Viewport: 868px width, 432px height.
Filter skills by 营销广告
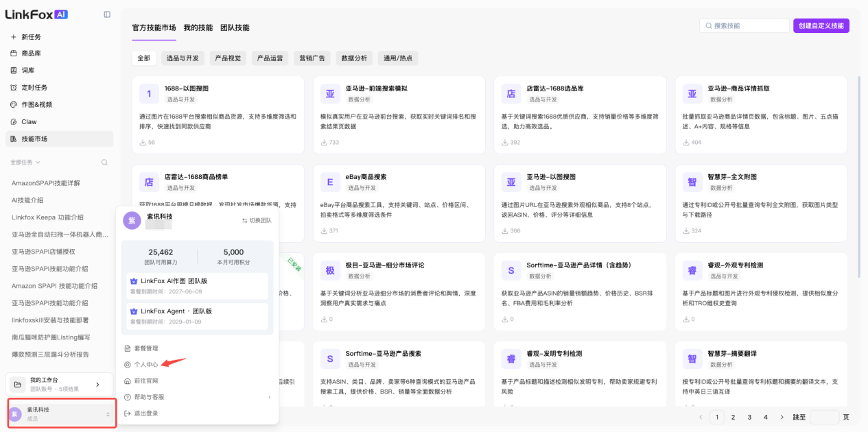(x=312, y=58)
